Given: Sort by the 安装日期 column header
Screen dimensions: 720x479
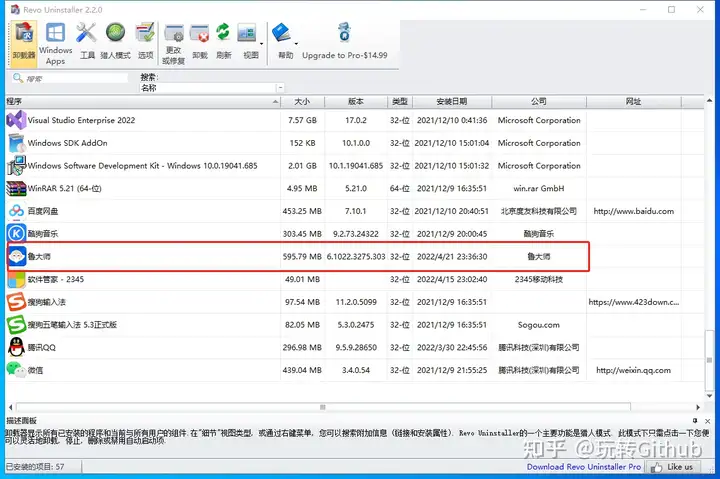Looking at the screenshot, I should [x=452, y=101].
